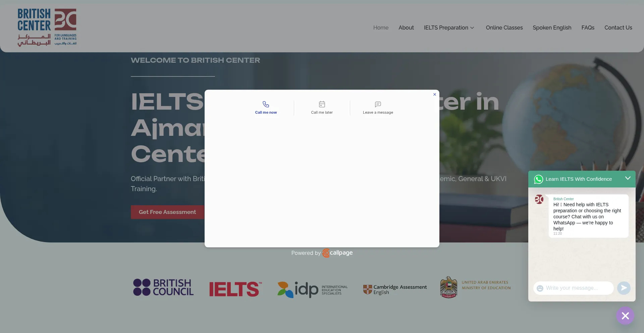Click the UAE Ministry of Education logo
Image resolution: width=644 pixels, height=333 pixels.
click(x=476, y=287)
